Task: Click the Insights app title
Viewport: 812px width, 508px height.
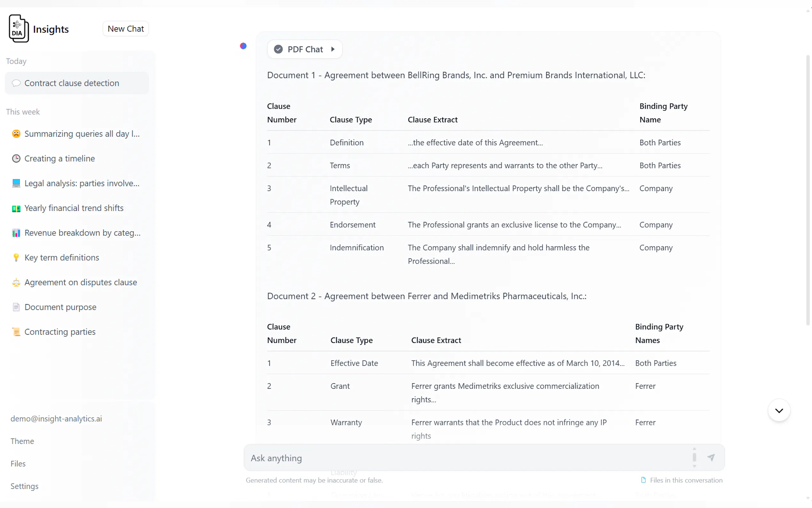Action: tap(51, 29)
